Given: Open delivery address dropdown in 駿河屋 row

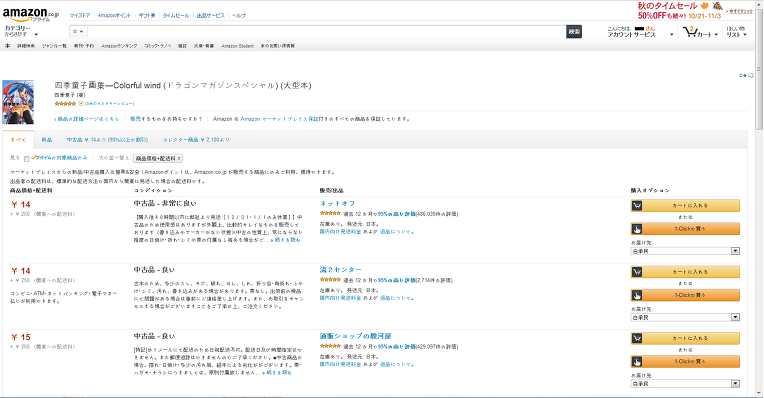Looking at the screenshot, I should (685, 383).
